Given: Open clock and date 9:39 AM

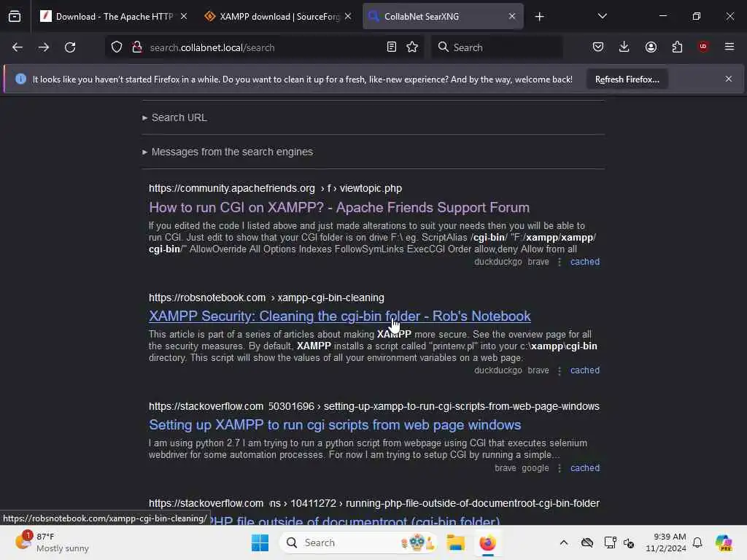Looking at the screenshot, I should (665, 542).
